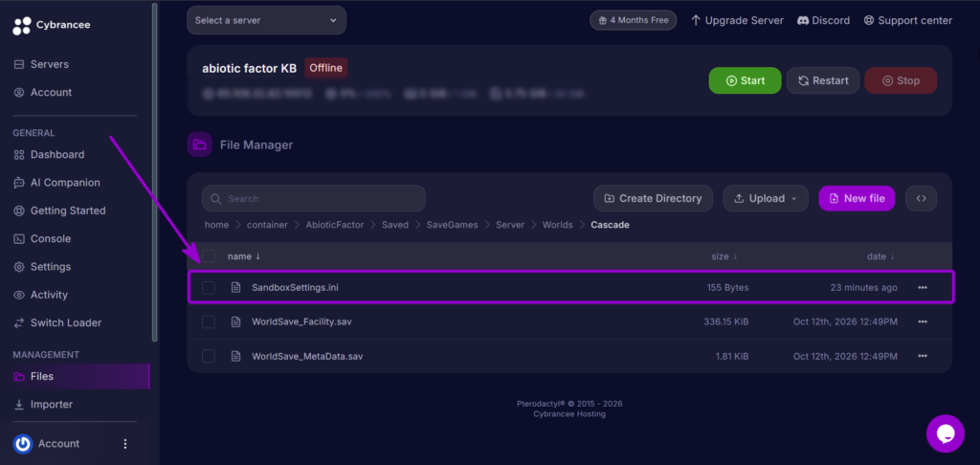
Task: Sort files by name column
Action: (244, 256)
